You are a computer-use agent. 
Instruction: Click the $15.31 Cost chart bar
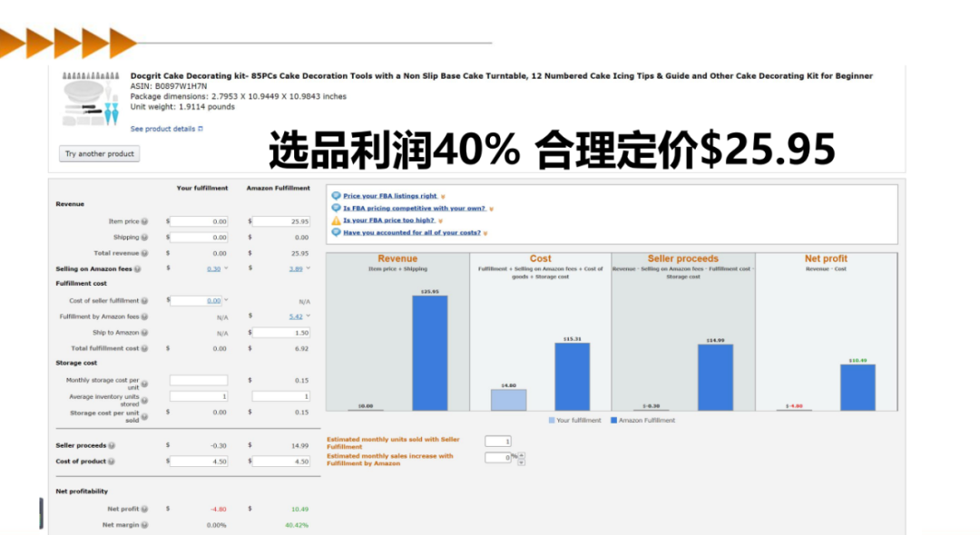(573, 376)
